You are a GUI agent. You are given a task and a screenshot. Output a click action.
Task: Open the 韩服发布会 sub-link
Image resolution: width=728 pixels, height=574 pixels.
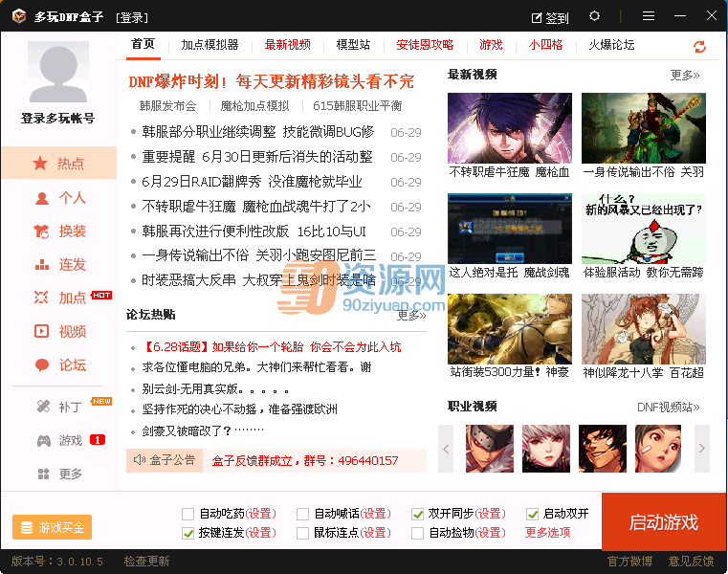(167, 106)
